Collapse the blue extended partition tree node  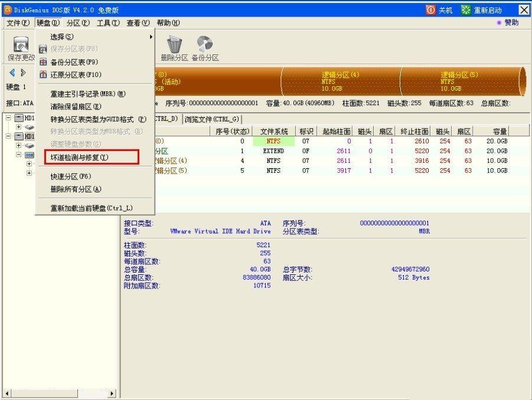click(x=19, y=155)
